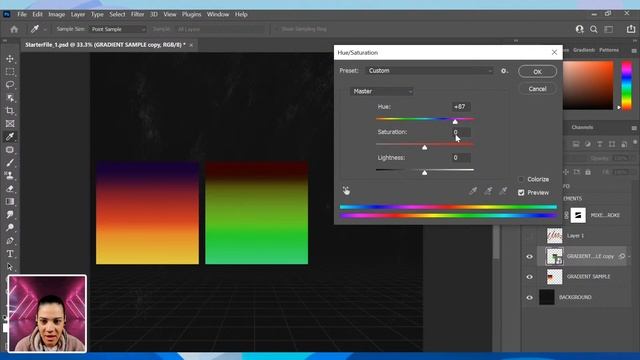The height and width of the screenshot is (360, 640).
Task: Click the hue strip in Color panel
Action: [627, 85]
